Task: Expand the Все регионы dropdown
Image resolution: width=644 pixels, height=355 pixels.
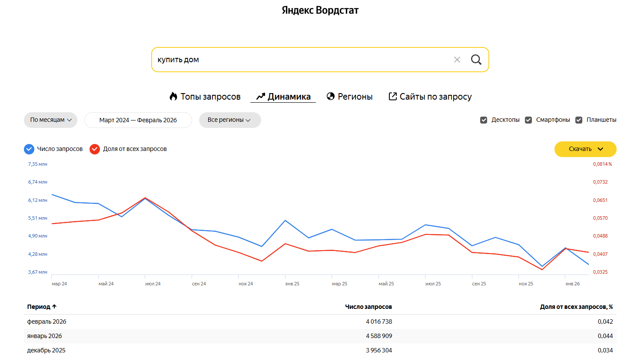Action: coord(229,120)
